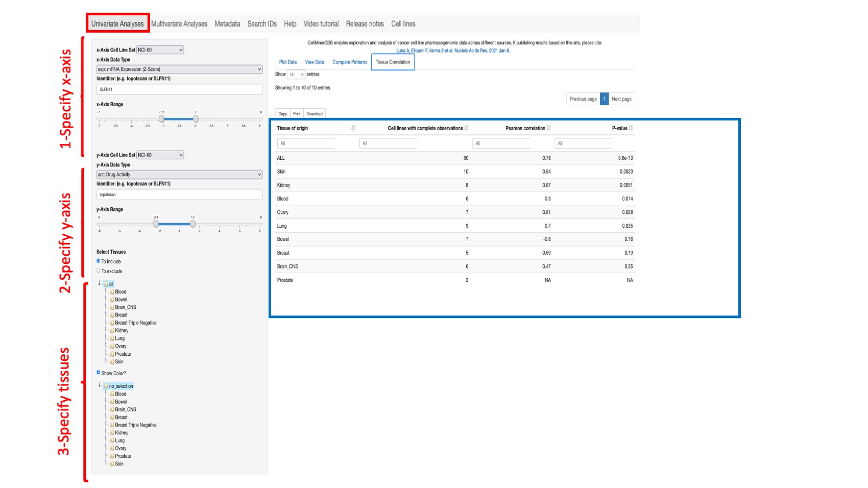The width and height of the screenshot is (868, 488).
Task: Uncheck the Show Color? checkbox
Action: (x=98, y=373)
